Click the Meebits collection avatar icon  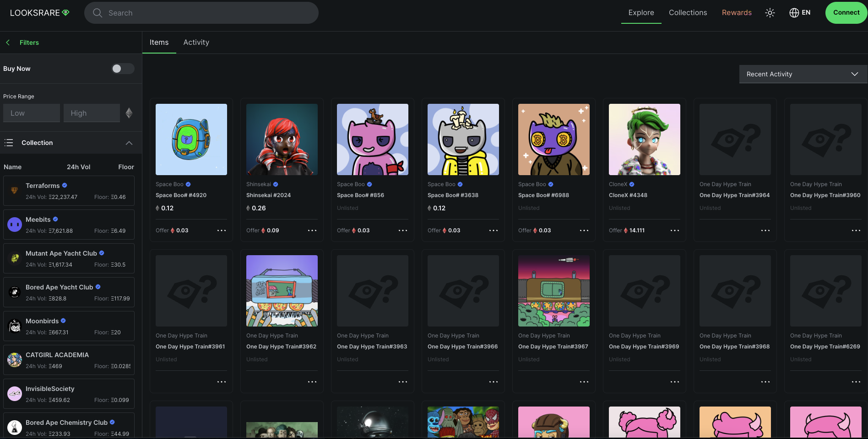point(15,225)
